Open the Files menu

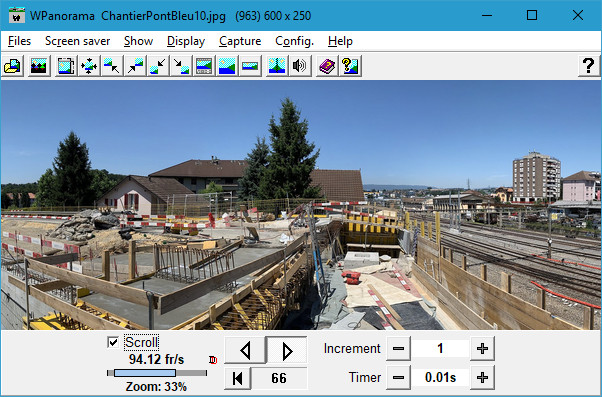coord(19,41)
